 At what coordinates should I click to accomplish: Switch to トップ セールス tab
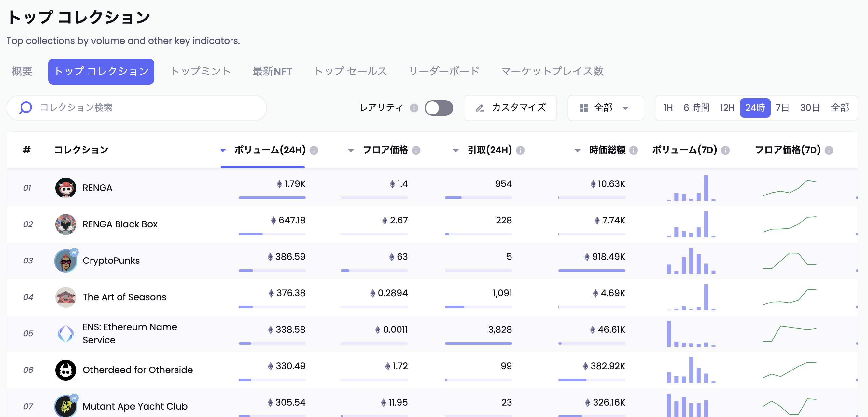pos(350,71)
